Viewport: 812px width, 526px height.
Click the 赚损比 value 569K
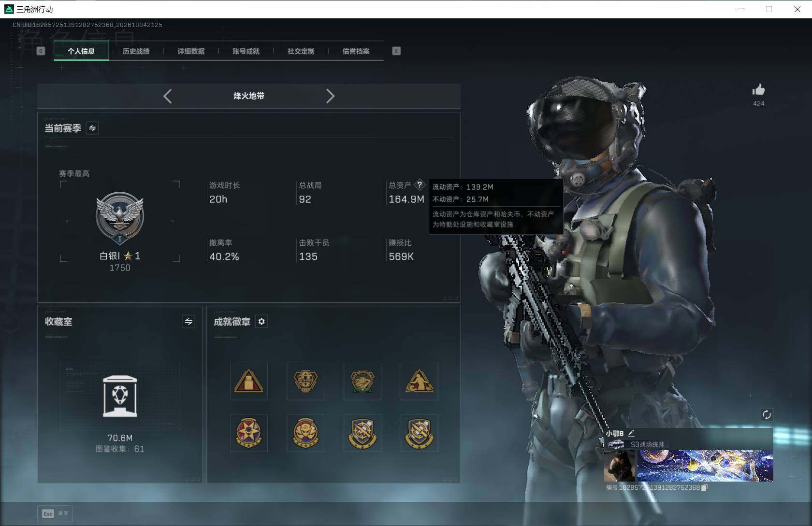click(x=401, y=256)
